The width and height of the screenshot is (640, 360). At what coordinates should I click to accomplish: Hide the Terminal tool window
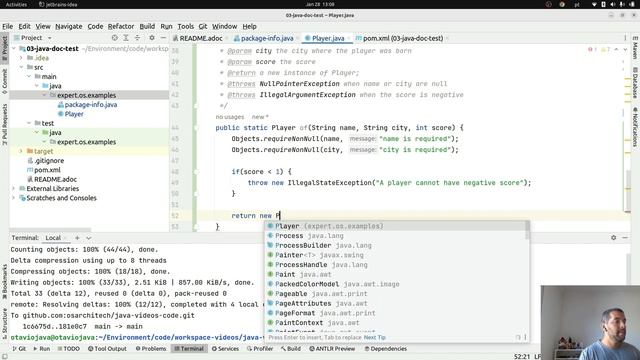coord(625,238)
